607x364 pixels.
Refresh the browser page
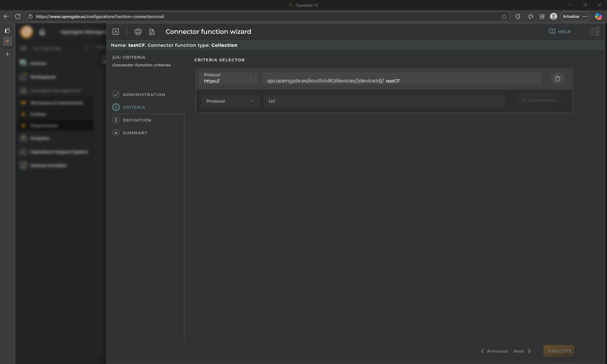click(18, 16)
